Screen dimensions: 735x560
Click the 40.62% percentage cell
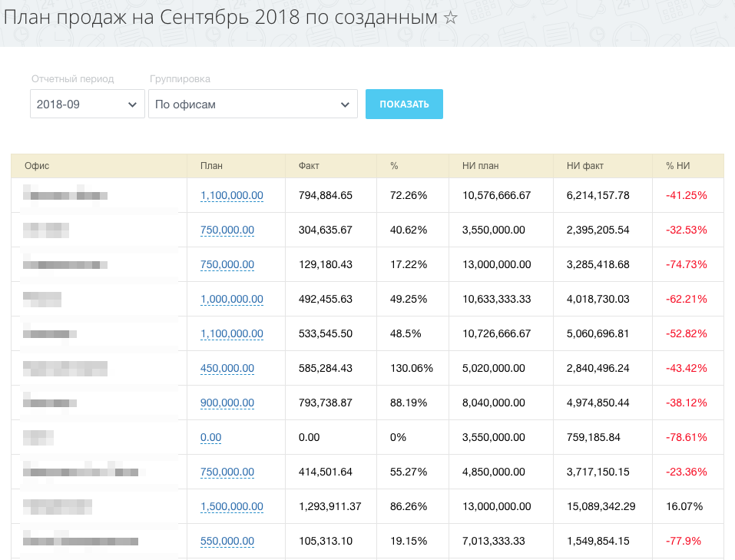coord(409,230)
